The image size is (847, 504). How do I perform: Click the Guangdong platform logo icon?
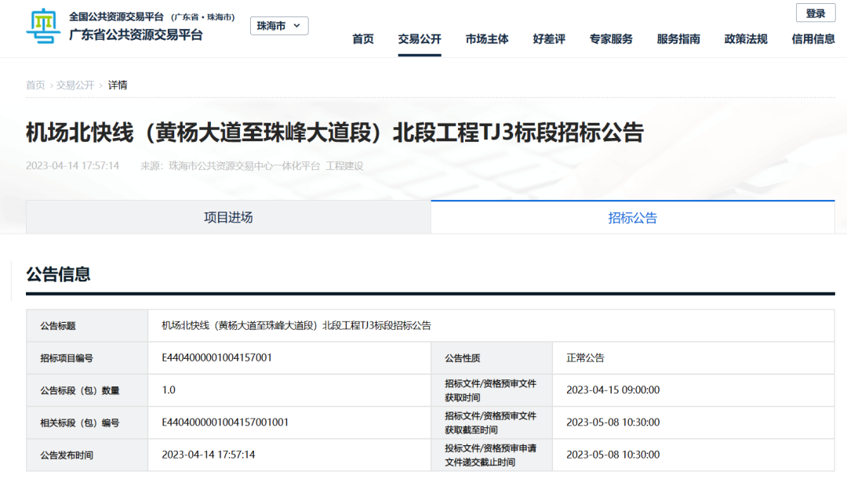click(43, 27)
